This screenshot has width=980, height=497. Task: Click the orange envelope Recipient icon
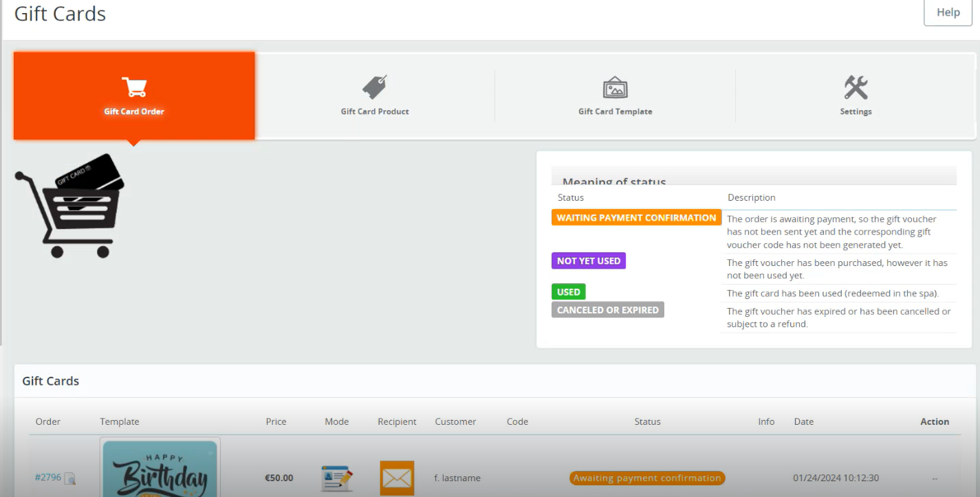point(396,477)
